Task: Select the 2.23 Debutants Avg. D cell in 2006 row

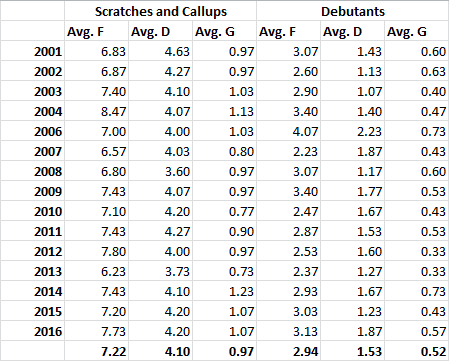Action: click(x=352, y=131)
